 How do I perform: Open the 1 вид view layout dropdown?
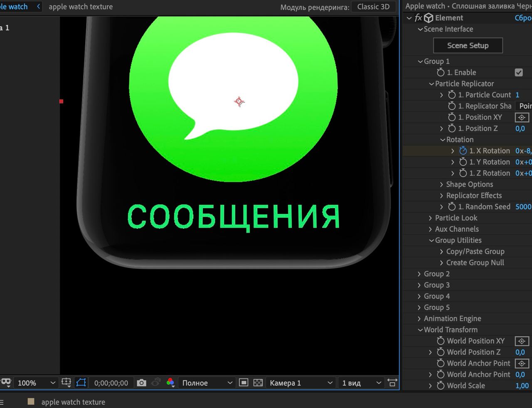point(361,383)
